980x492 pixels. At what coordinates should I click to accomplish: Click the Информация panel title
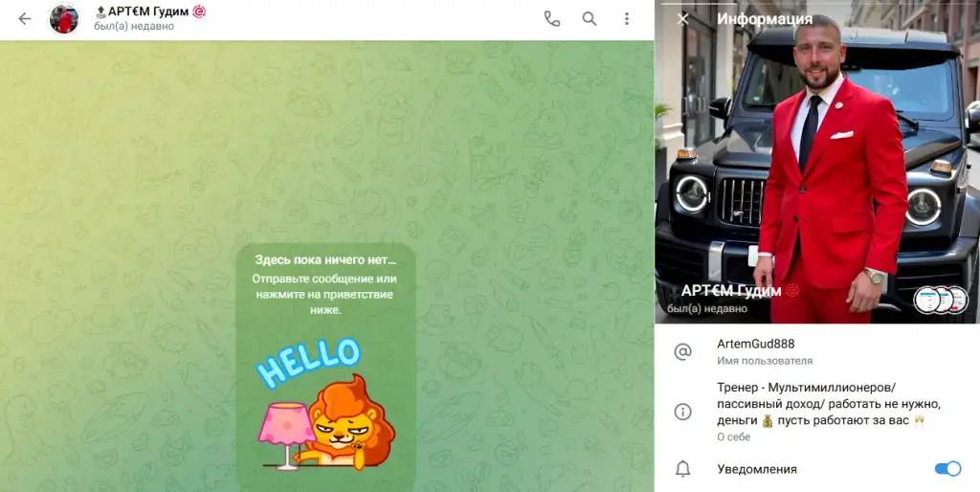coord(765,19)
